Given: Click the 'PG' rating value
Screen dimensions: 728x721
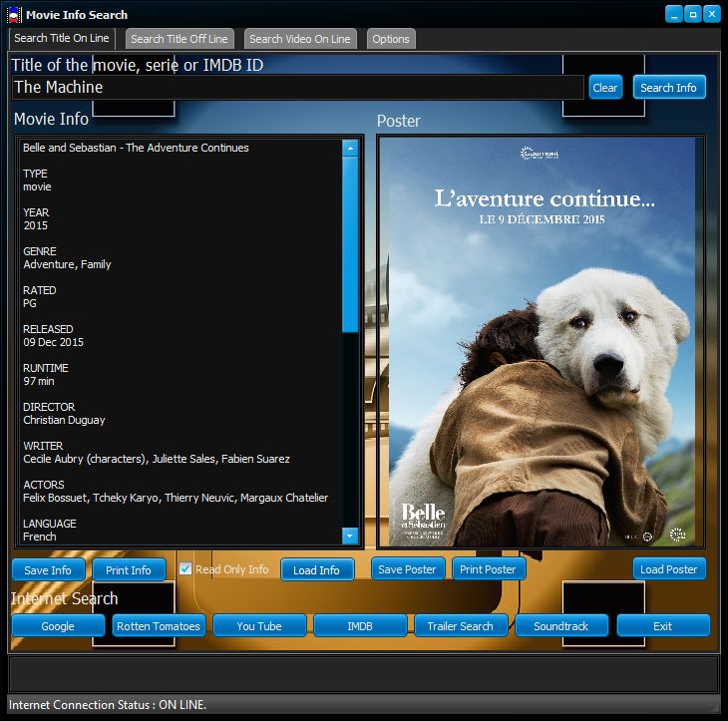Looking at the screenshot, I should [x=30, y=303].
